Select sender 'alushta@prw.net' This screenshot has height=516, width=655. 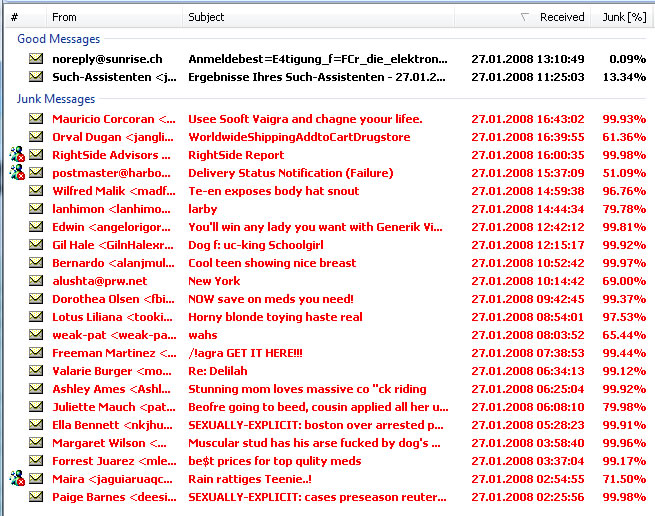click(99, 281)
